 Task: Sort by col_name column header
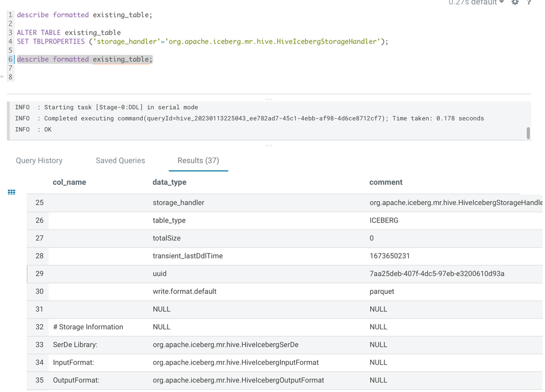69,182
